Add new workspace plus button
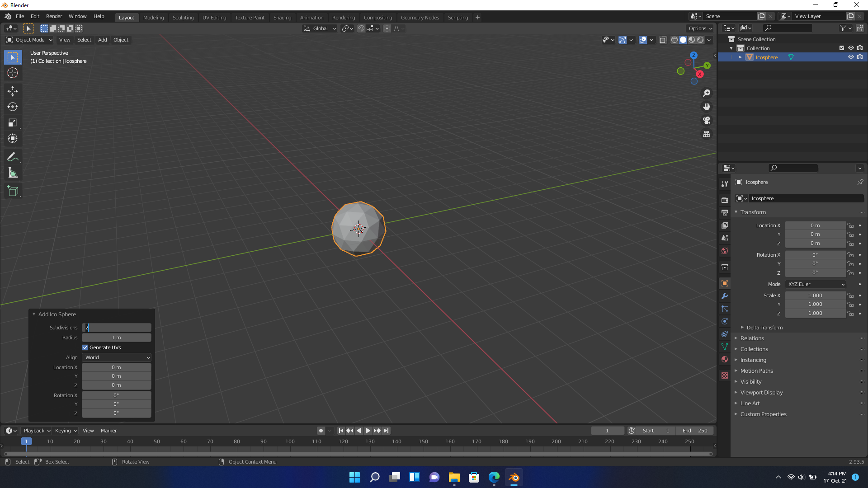This screenshot has height=488, width=868. coord(477,18)
